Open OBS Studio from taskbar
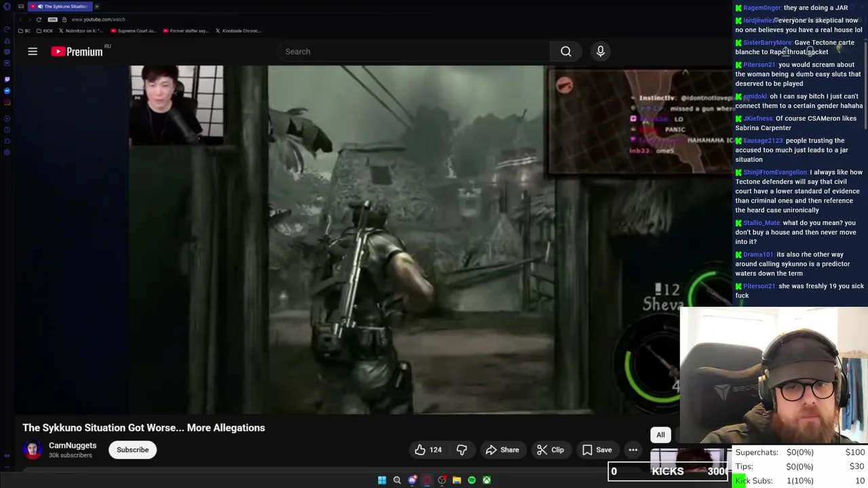 click(441, 480)
